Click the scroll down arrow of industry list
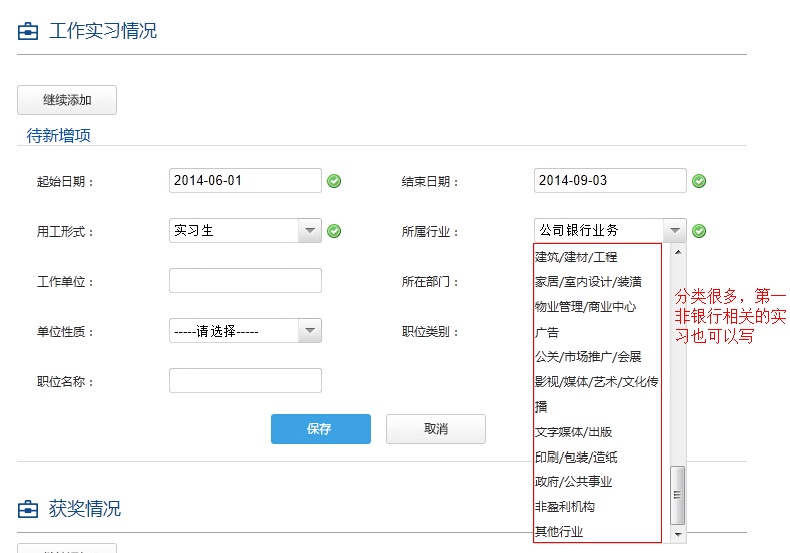790x553 pixels. (x=678, y=535)
